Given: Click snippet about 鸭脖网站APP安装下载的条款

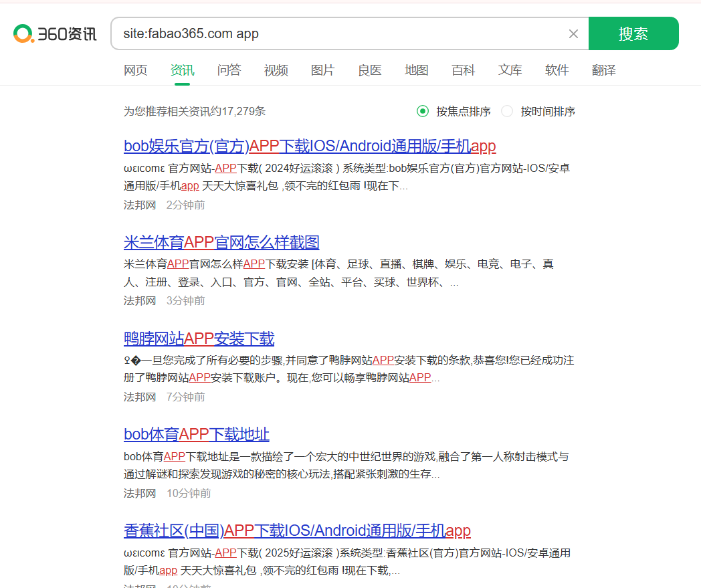Looking at the screenshot, I should [x=348, y=369].
